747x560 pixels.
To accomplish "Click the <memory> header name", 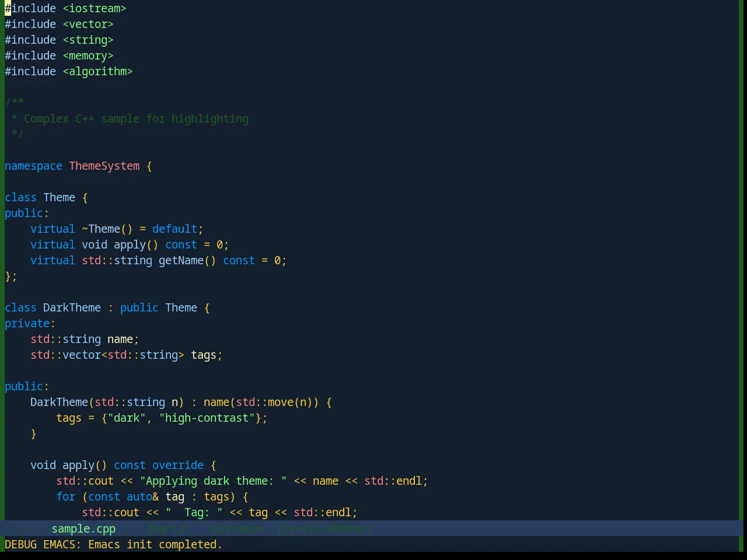I will click(x=88, y=55).
